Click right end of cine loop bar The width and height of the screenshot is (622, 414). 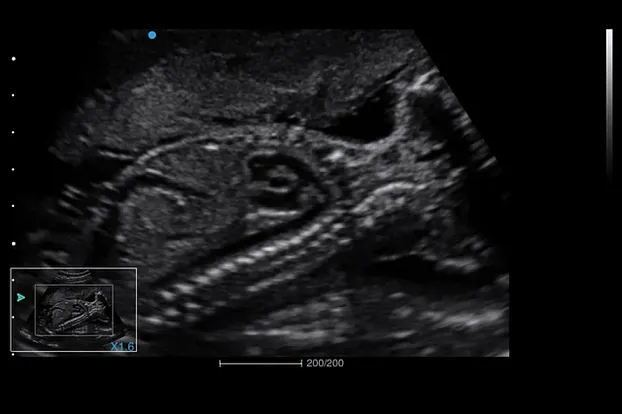[301, 363]
